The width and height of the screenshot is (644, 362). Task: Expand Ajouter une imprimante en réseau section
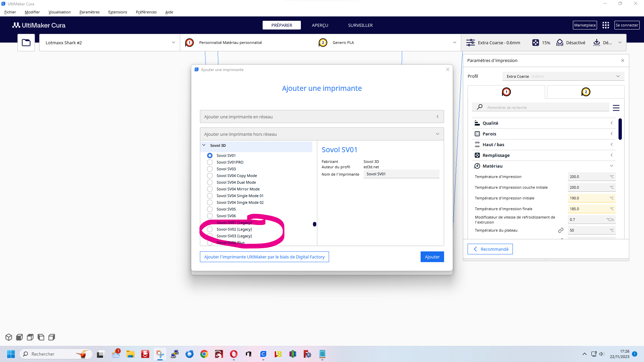[x=322, y=117]
